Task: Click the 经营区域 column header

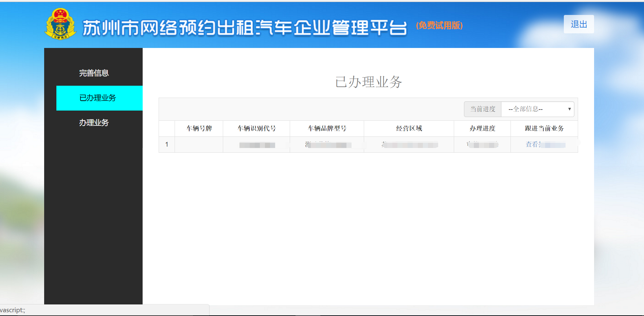Action: click(x=409, y=129)
